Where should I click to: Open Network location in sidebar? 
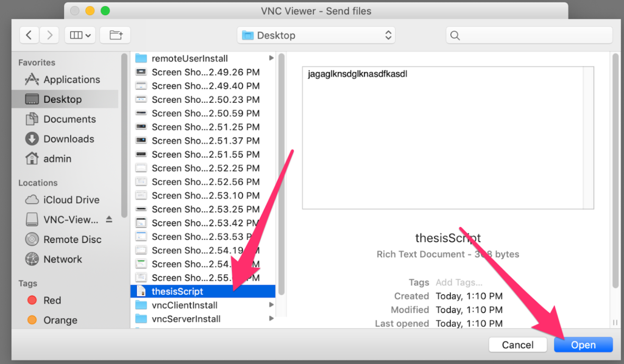pos(65,259)
